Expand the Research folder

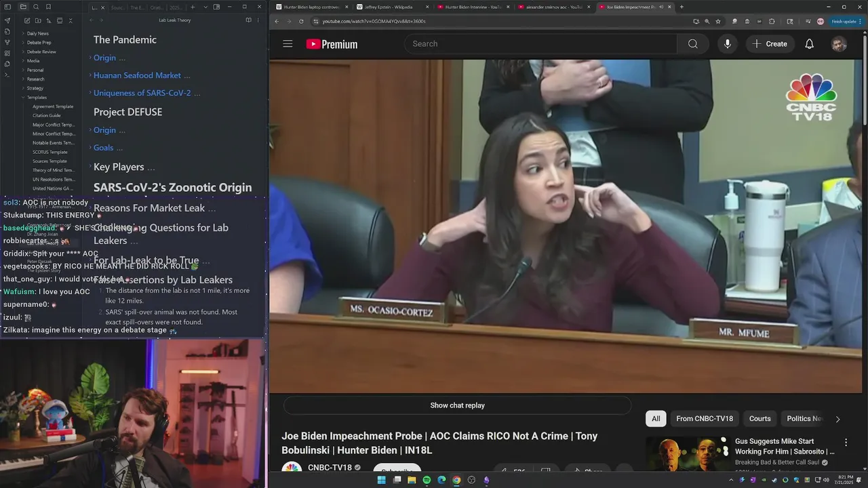click(x=35, y=79)
